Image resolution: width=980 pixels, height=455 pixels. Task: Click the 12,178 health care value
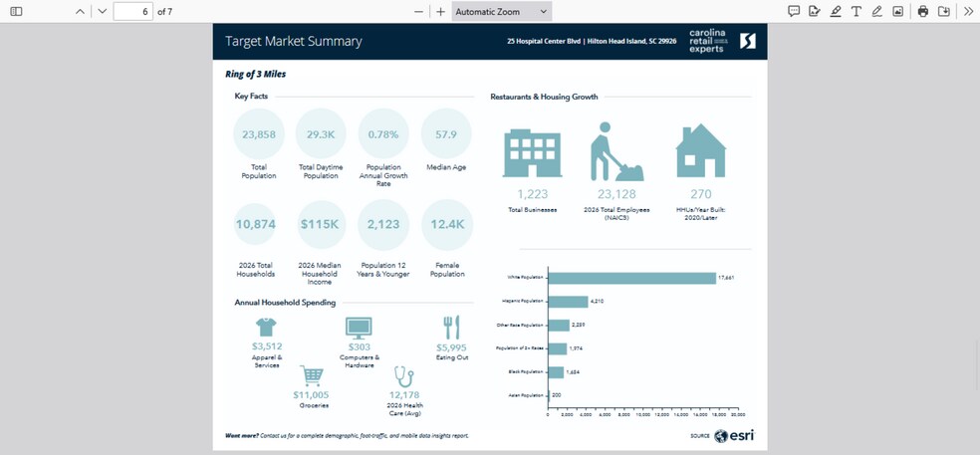tap(404, 395)
